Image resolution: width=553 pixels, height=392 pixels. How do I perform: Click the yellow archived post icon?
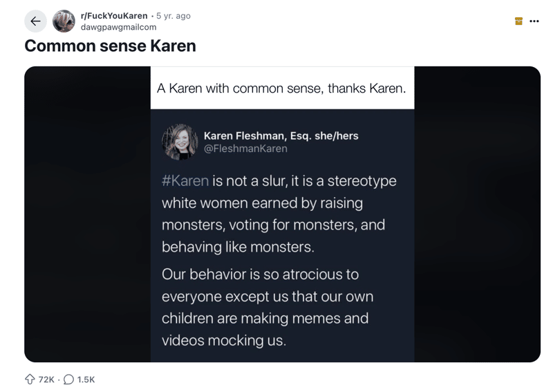[x=518, y=21]
